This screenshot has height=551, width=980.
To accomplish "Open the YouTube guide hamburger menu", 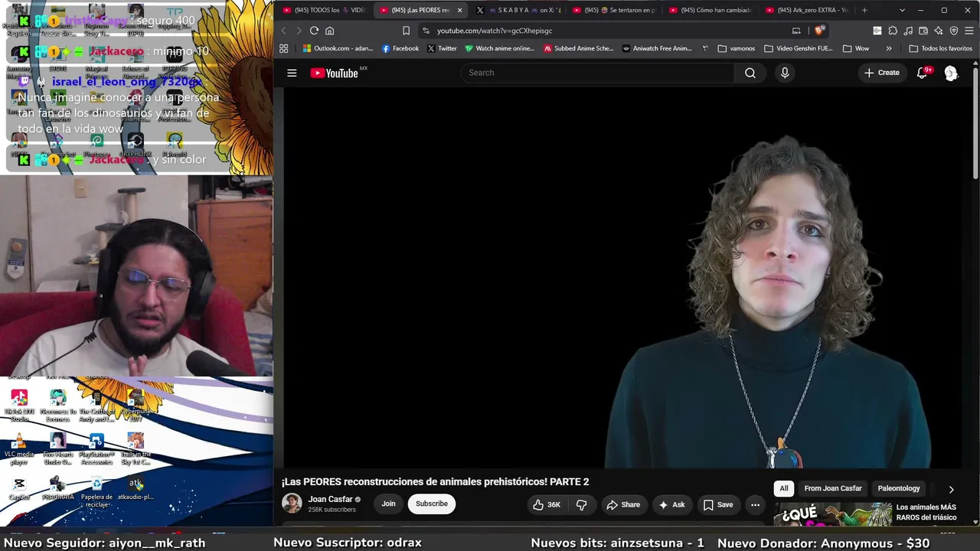I will 292,73.
